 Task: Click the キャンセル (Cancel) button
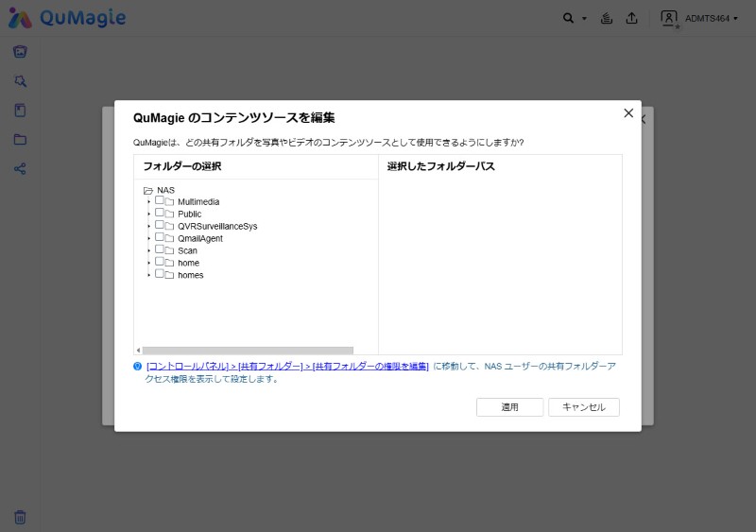(x=584, y=407)
